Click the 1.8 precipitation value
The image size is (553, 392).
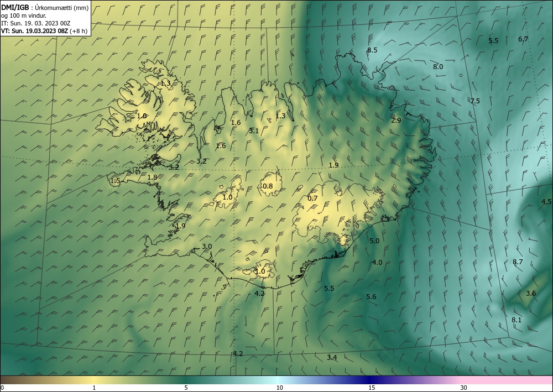click(152, 177)
